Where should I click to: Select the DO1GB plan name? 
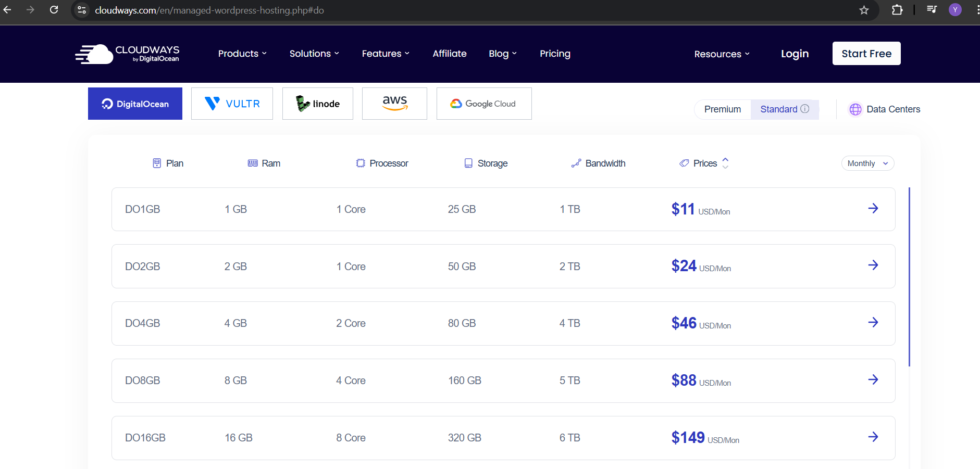point(142,209)
